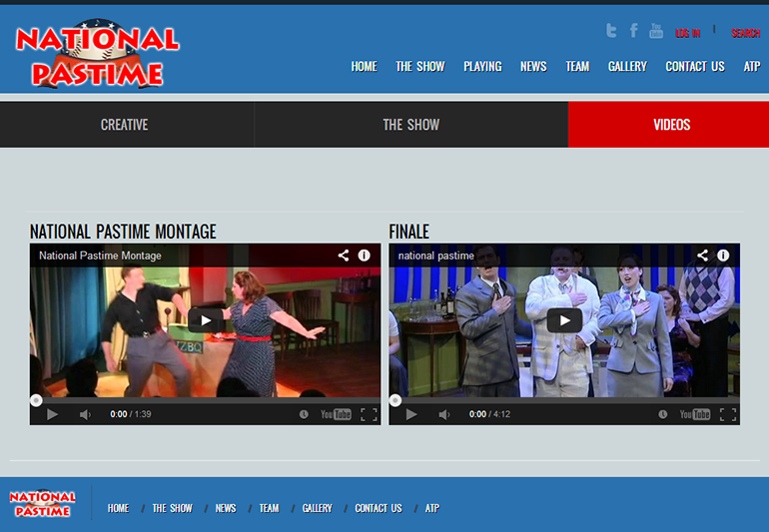Click Watch Later clock on Montage video

click(304, 415)
